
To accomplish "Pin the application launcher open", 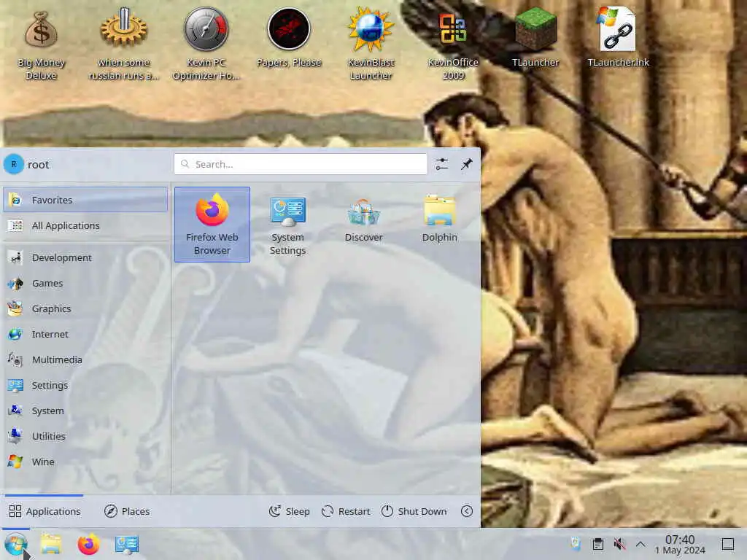I will 466,164.
